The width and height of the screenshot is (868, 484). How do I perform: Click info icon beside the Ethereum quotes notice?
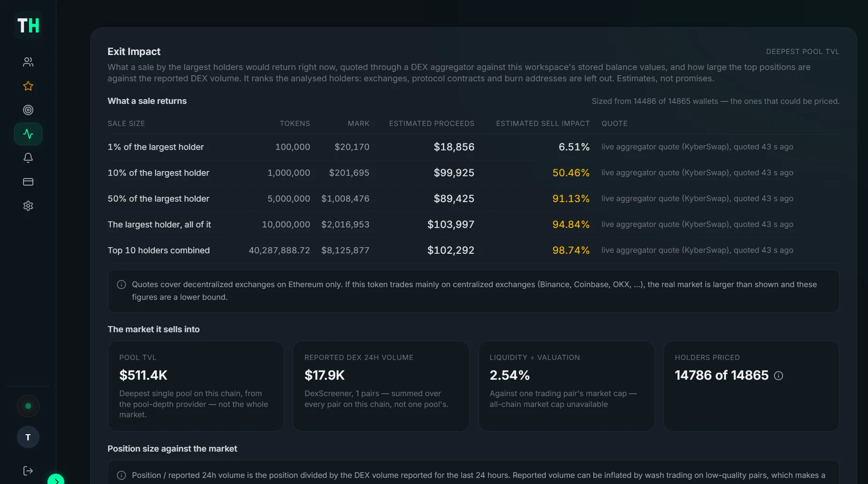point(121,284)
